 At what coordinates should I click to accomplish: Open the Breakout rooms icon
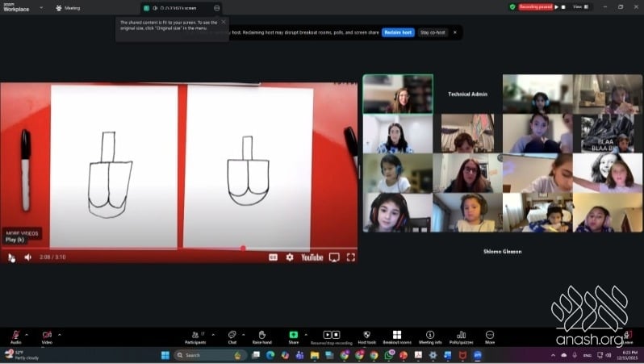tap(396, 334)
